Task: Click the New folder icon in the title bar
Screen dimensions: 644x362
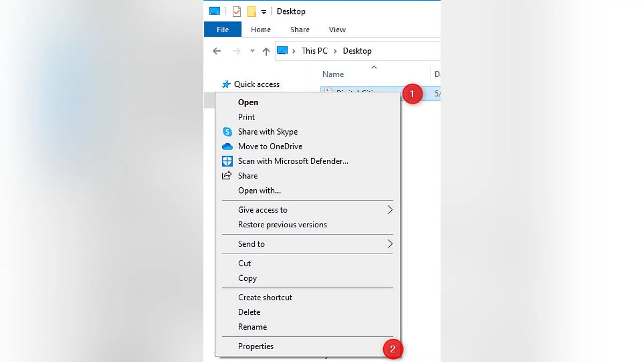Action: [251, 11]
